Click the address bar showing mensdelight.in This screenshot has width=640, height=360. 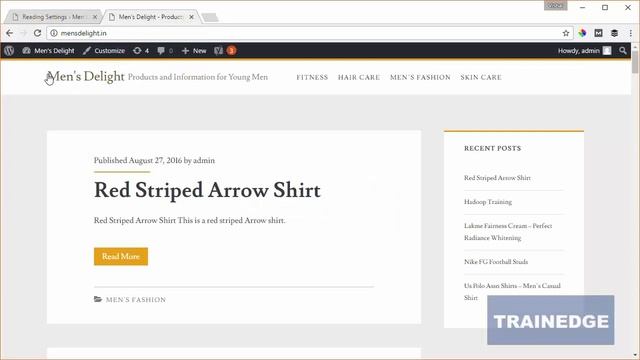tap(306, 33)
